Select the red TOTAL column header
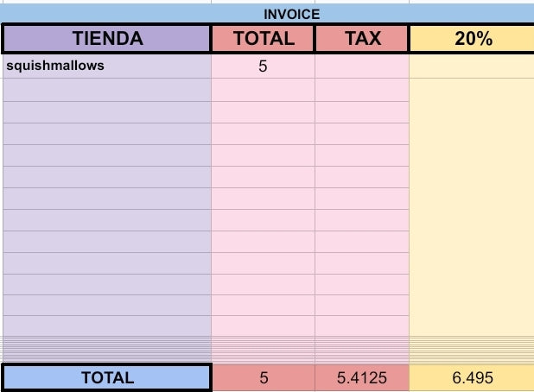 click(x=264, y=39)
